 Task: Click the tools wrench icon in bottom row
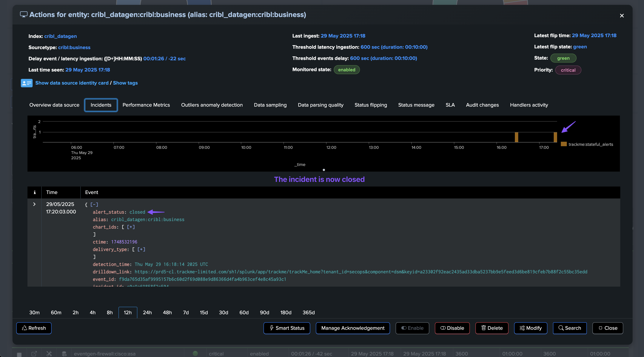click(x=49, y=353)
